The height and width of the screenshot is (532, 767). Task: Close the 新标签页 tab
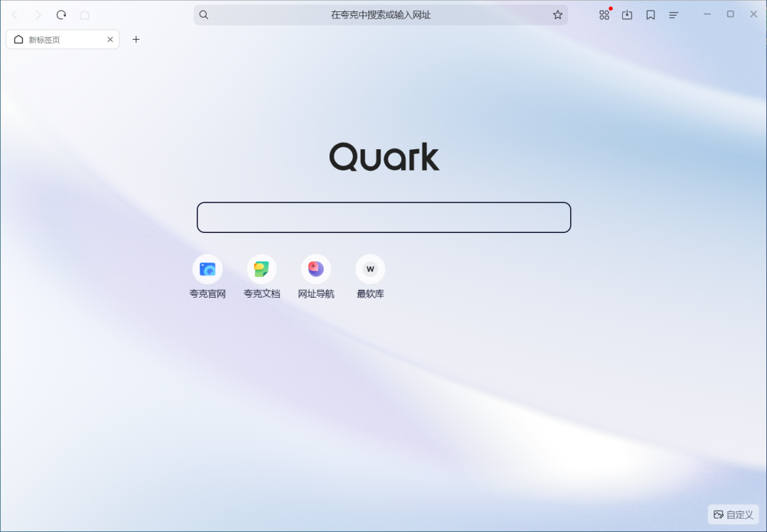[x=110, y=39]
